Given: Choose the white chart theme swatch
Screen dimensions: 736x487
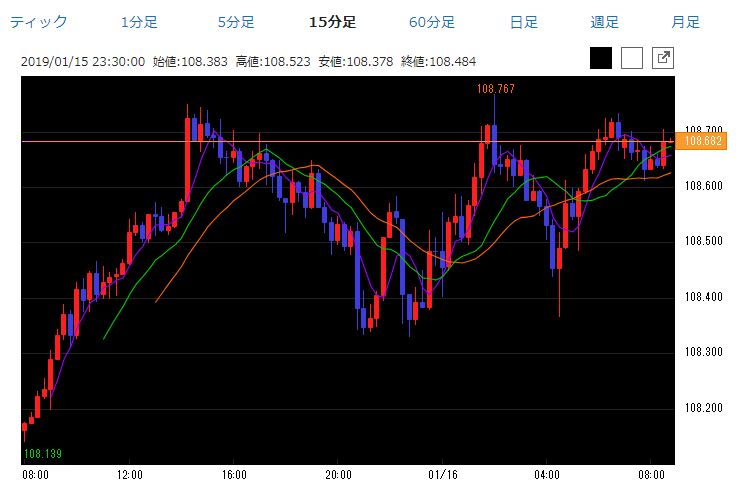Looking at the screenshot, I should click(x=632, y=58).
